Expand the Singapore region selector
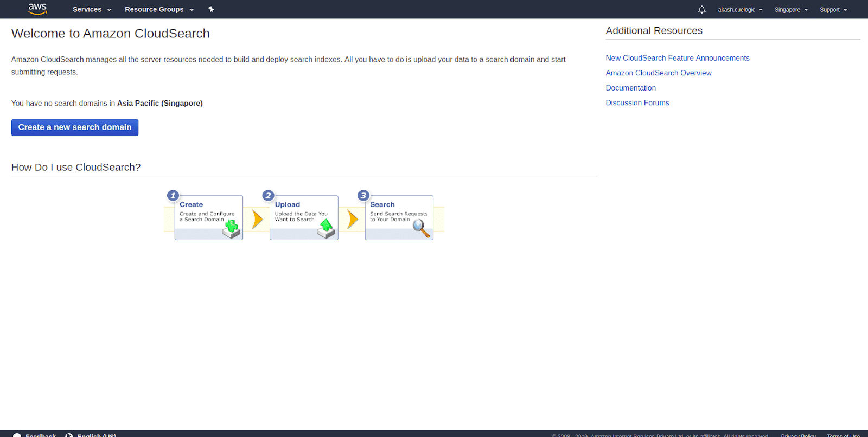The image size is (868, 437). coord(791,10)
